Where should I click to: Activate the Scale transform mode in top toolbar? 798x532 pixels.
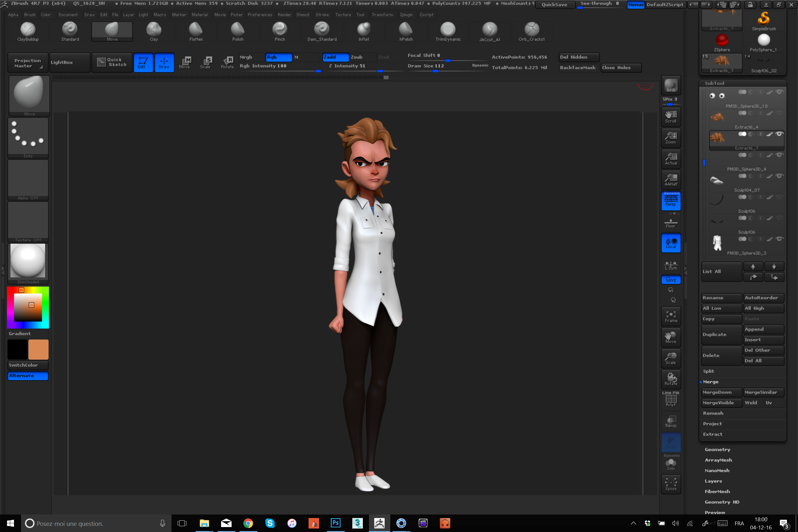coord(206,62)
